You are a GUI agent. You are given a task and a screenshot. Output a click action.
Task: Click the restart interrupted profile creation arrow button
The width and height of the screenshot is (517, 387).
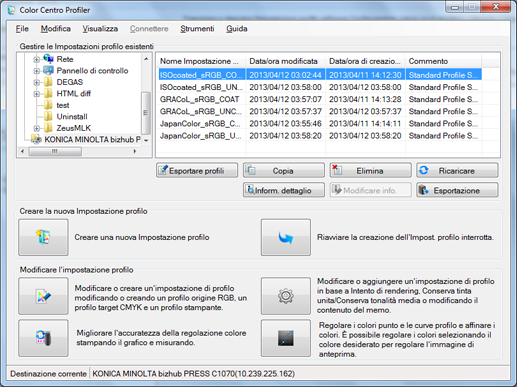(286, 237)
